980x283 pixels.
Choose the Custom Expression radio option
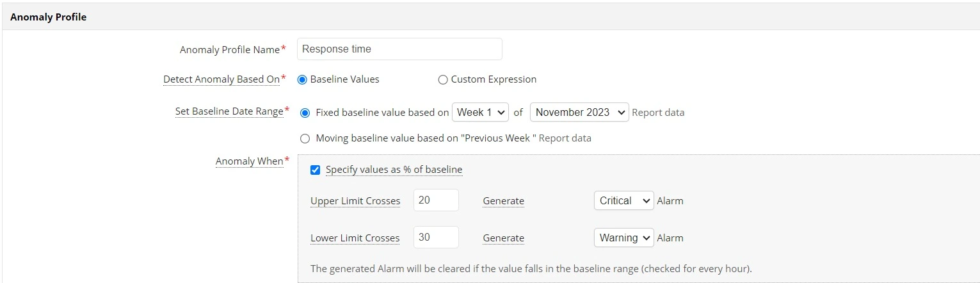[x=442, y=80]
